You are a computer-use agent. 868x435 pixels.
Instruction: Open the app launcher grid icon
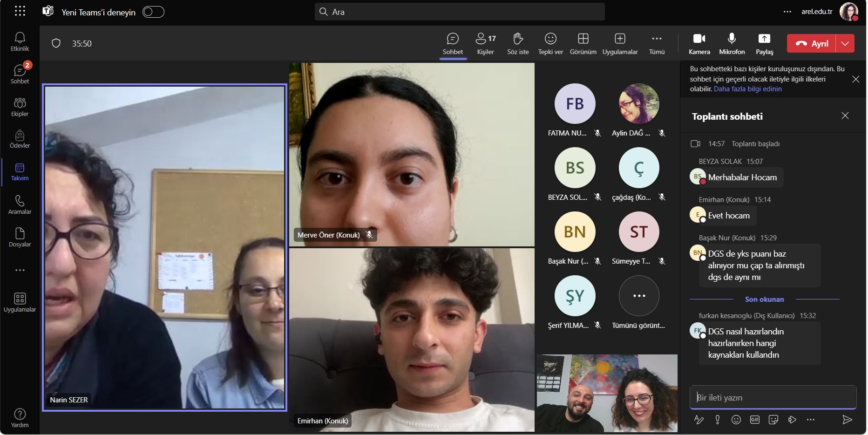click(20, 12)
